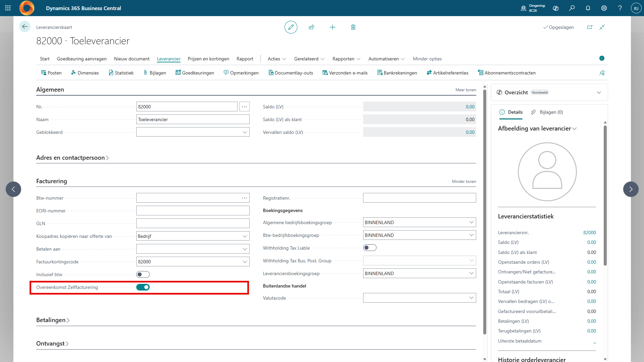This screenshot has height=362, width=644.
Task: Click the search magnifier in top bar
Action: [572, 8]
